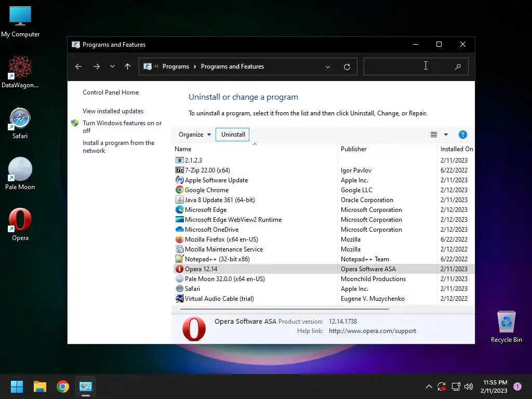Go forward using the forward arrow

[x=96, y=66]
